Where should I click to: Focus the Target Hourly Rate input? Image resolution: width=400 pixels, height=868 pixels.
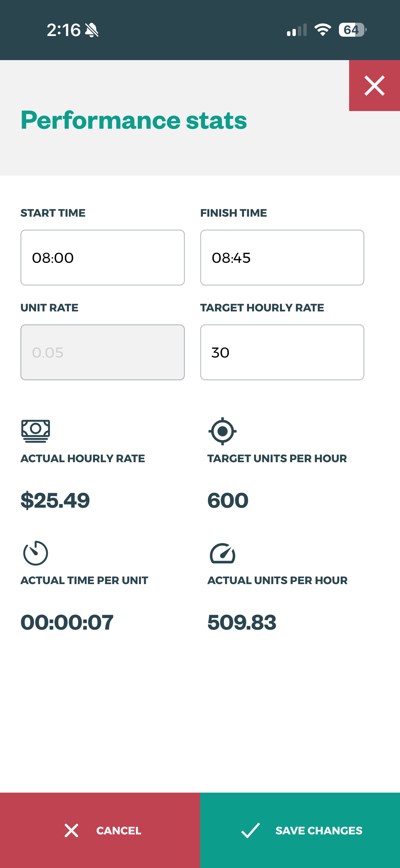282,352
